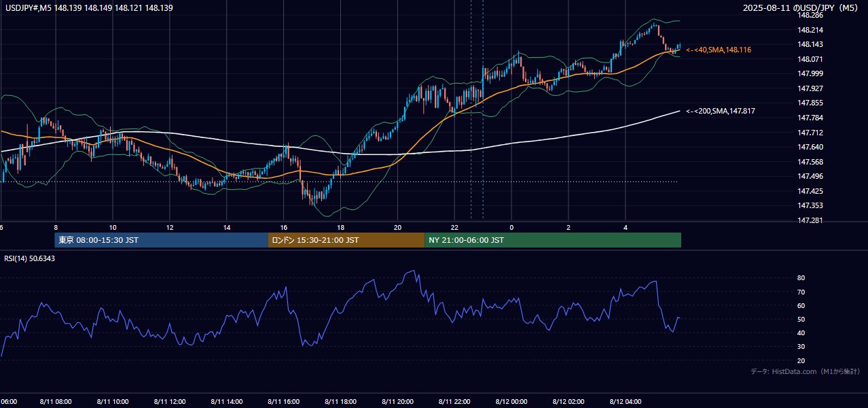The height and width of the screenshot is (408, 868).
Task: Click RSI scale value 50
Action: (801, 319)
